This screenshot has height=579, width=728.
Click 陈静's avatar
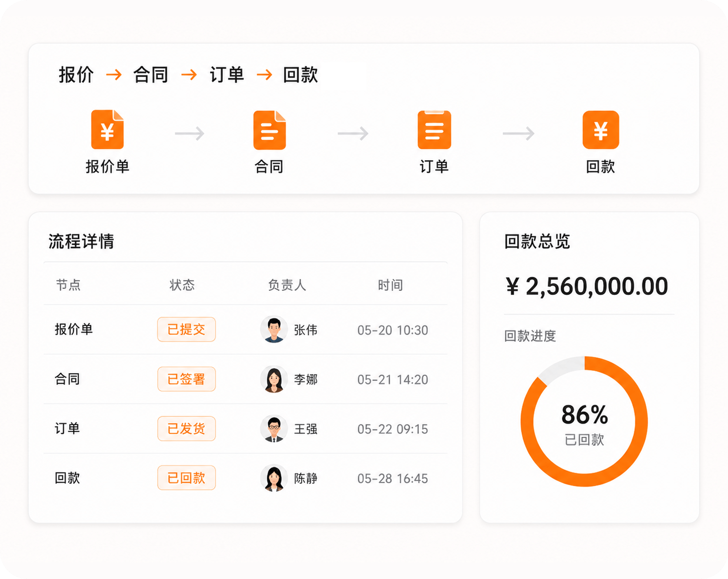(274, 478)
